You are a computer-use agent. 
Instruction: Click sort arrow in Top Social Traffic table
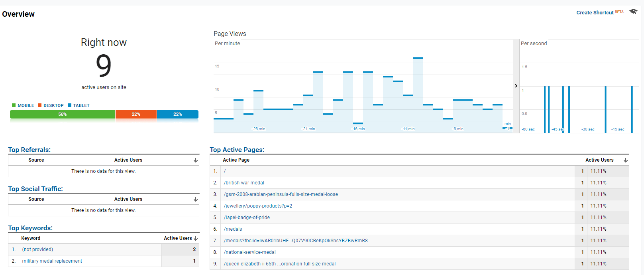[x=196, y=199]
